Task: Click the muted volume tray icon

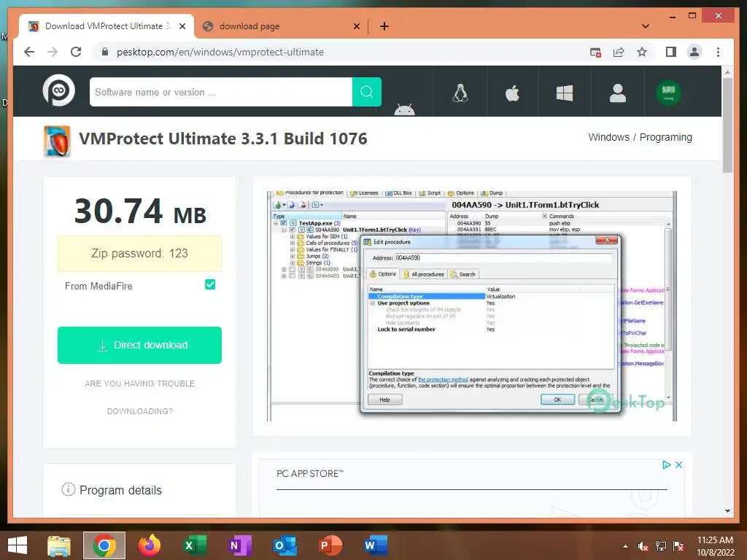Action: tap(643, 546)
